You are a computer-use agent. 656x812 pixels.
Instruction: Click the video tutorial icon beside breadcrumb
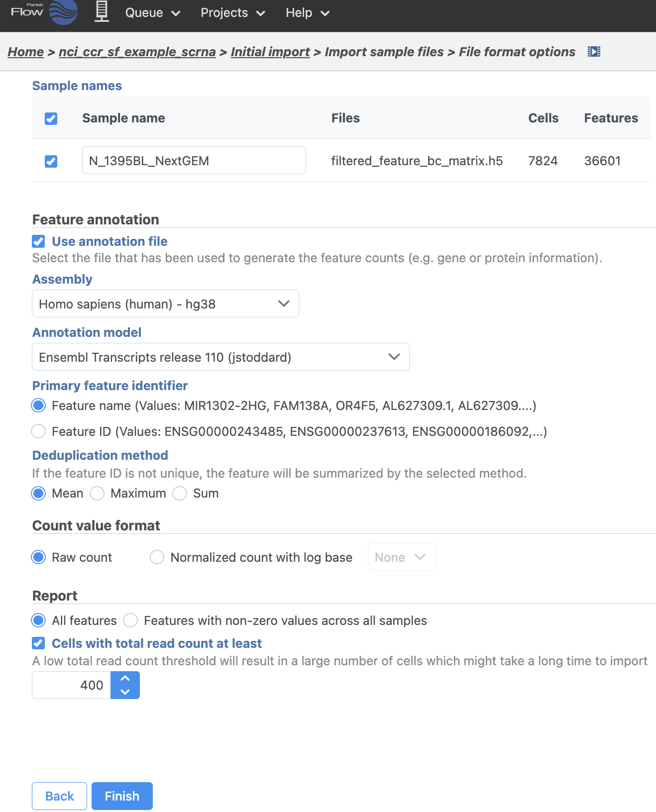(594, 52)
